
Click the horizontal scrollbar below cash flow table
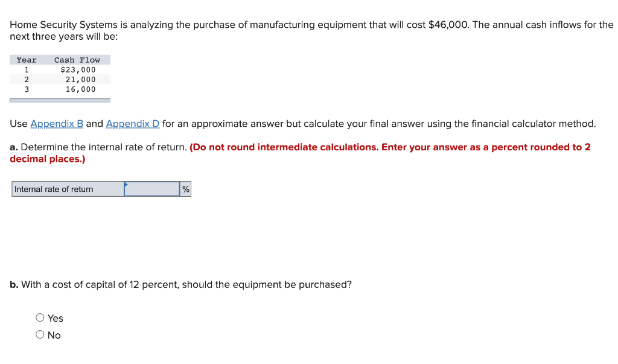[x=60, y=101]
